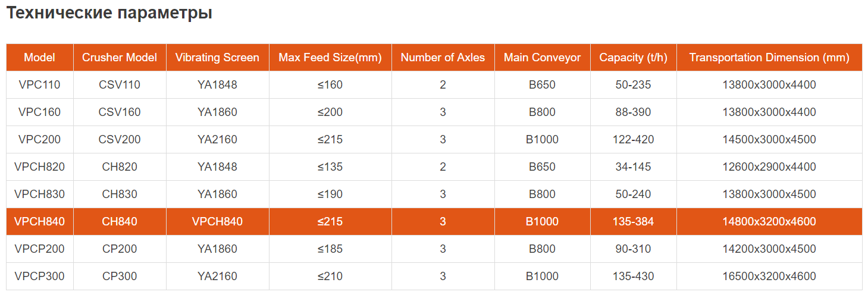Select the highlighted 135-384 capacity cell
This screenshot has height=295, width=868.
tap(633, 222)
